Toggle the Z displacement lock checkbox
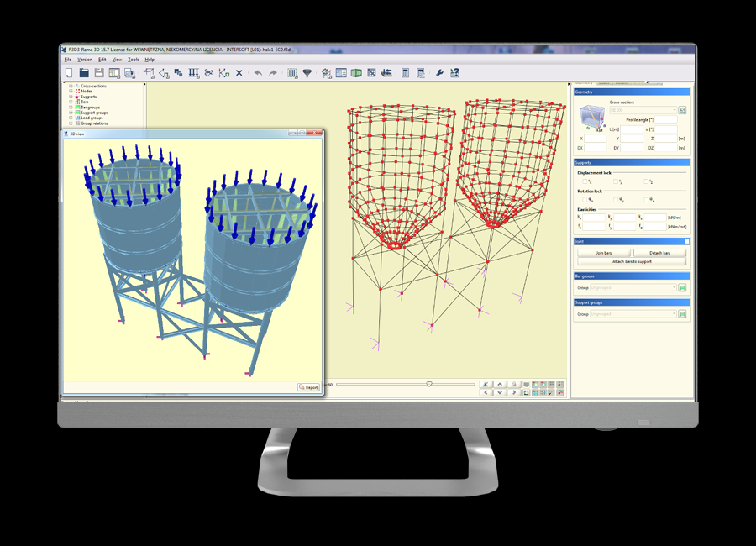This screenshot has width=756, height=546. coord(646,181)
